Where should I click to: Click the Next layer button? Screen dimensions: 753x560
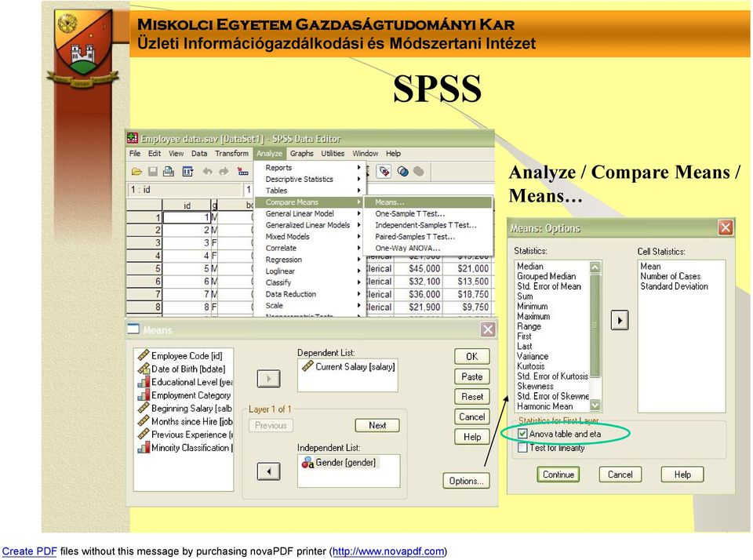(x=377, y=426)
